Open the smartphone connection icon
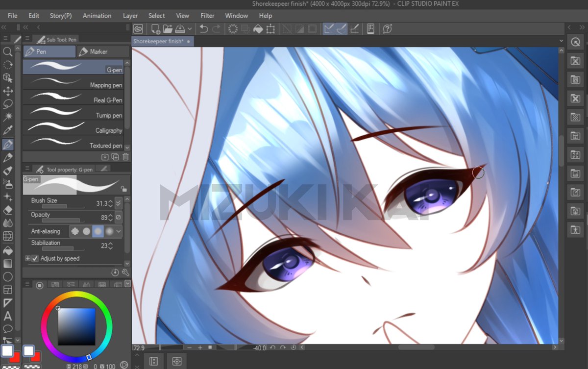588x369 pixels. (371, 29)
